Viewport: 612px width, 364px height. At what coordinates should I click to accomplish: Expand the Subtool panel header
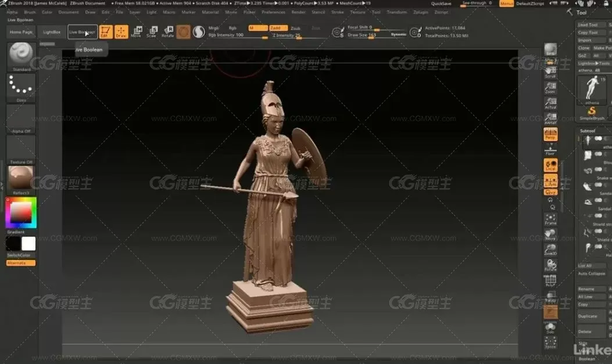coord(588,131)
